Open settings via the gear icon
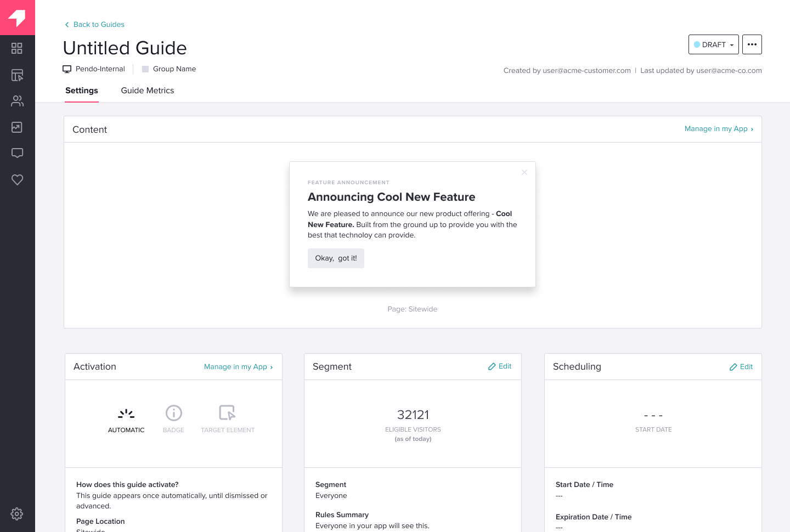The image size is (790, 532). point(17,514)
